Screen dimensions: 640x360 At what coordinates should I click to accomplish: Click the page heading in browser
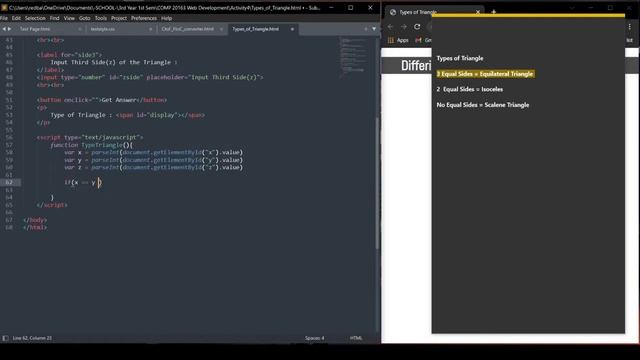(x=416, y=65)
